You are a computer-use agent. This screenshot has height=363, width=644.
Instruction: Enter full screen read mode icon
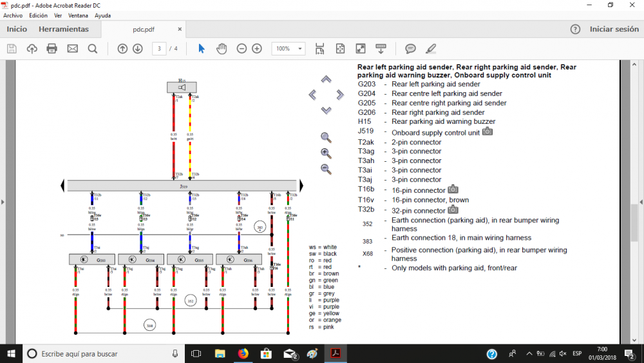pyautogui.click(x=360, y=48)
